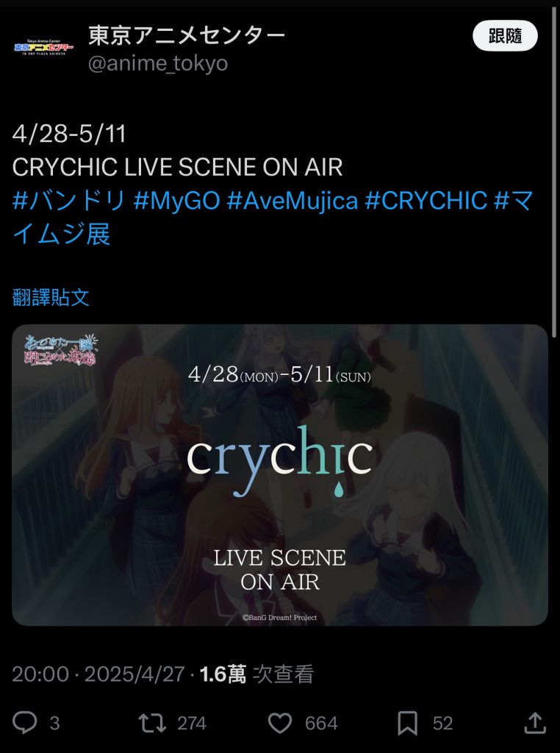
Task: Open the reply speech bubble icon
Action: coord(24,723)
